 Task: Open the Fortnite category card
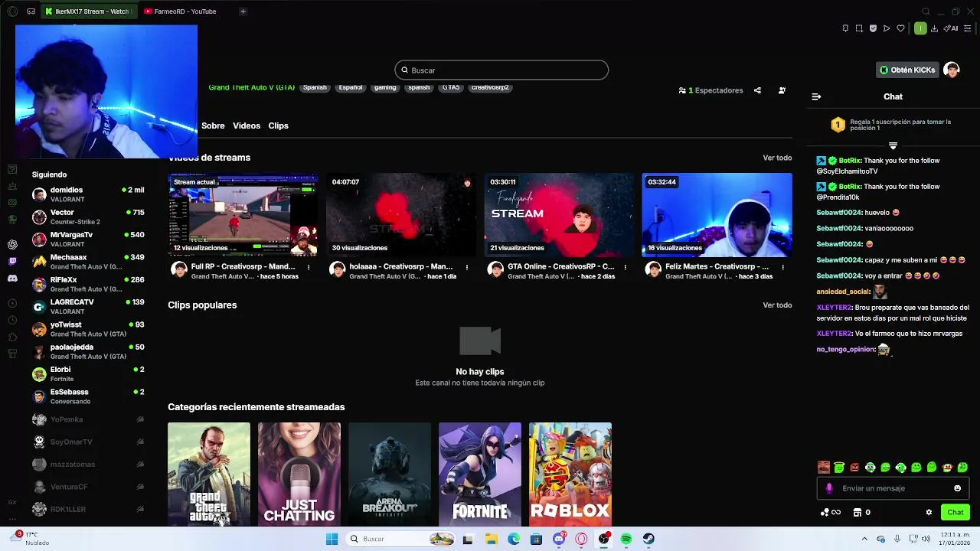480,474
